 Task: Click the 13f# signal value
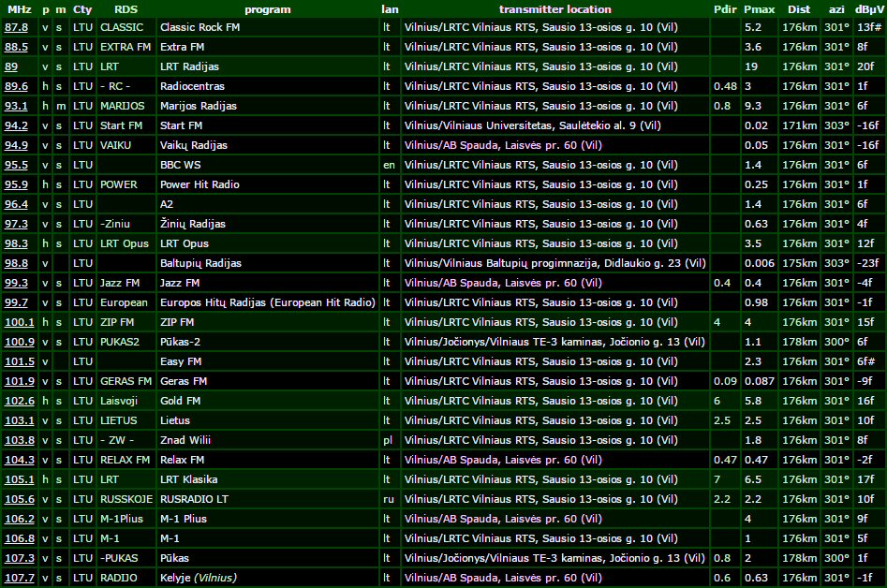(869, 27)
